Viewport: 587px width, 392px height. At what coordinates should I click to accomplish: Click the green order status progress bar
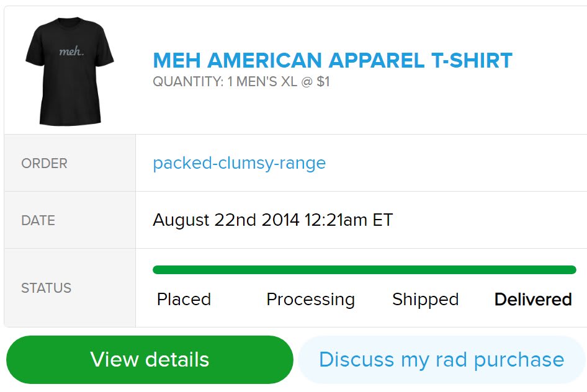pos(364,270)
